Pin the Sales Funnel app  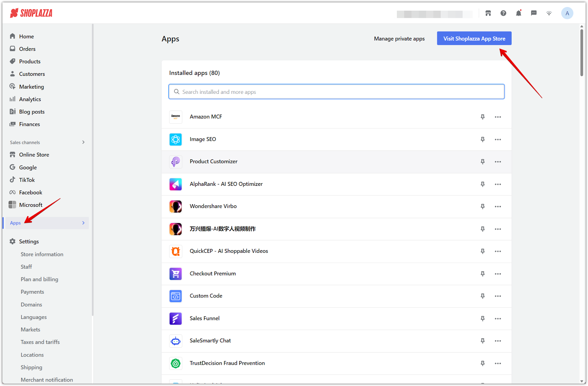pos(483,318)
